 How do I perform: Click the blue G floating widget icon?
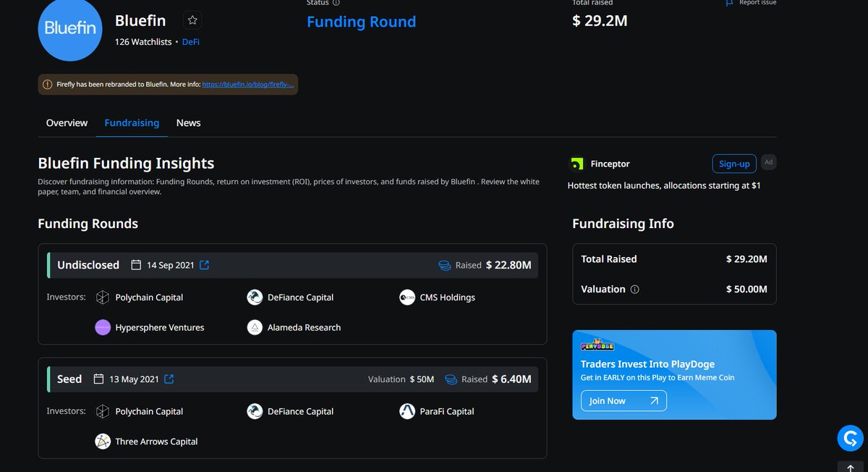pyautogui.click(x=851, y=438)
